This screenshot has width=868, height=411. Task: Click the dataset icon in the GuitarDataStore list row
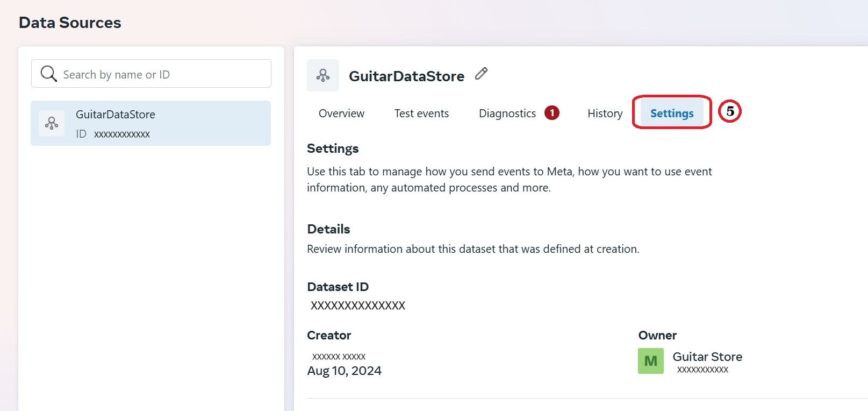(52, 123)
